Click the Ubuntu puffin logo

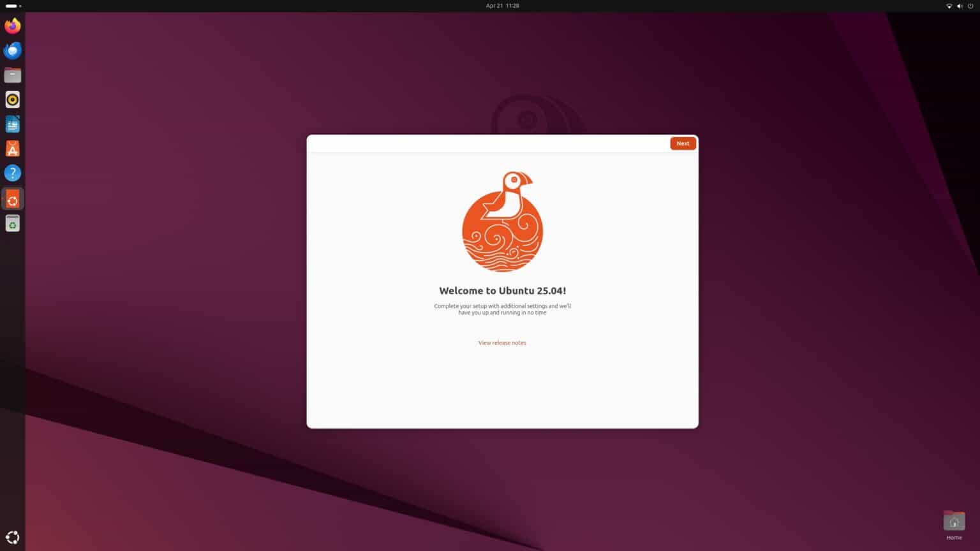coord(502,221)
